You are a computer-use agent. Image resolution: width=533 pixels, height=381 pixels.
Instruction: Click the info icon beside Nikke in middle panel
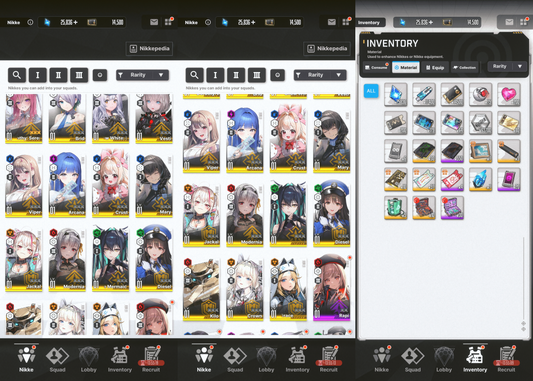point(208,22)
